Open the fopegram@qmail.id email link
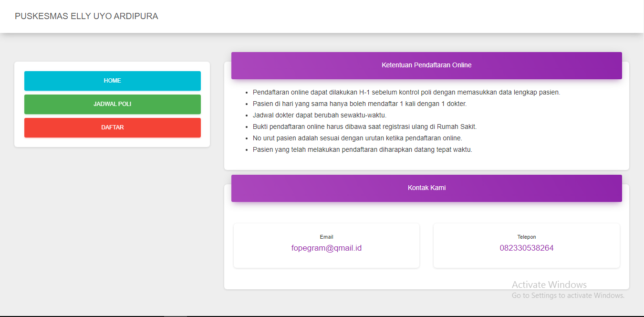 pos(326,248)
